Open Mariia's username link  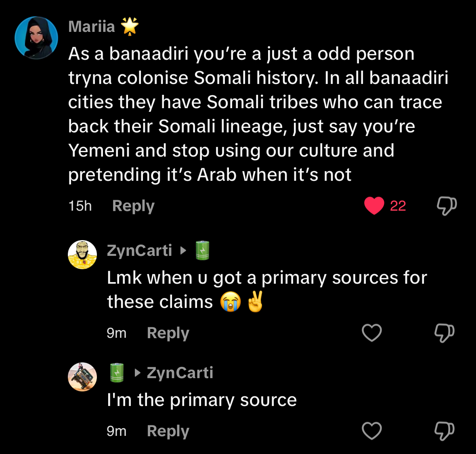[x=92, y=27]
